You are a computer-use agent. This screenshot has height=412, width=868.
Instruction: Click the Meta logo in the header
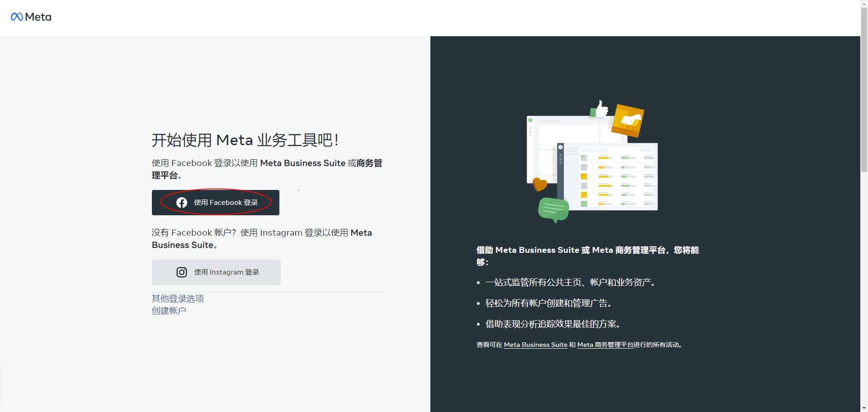(30, 17)
